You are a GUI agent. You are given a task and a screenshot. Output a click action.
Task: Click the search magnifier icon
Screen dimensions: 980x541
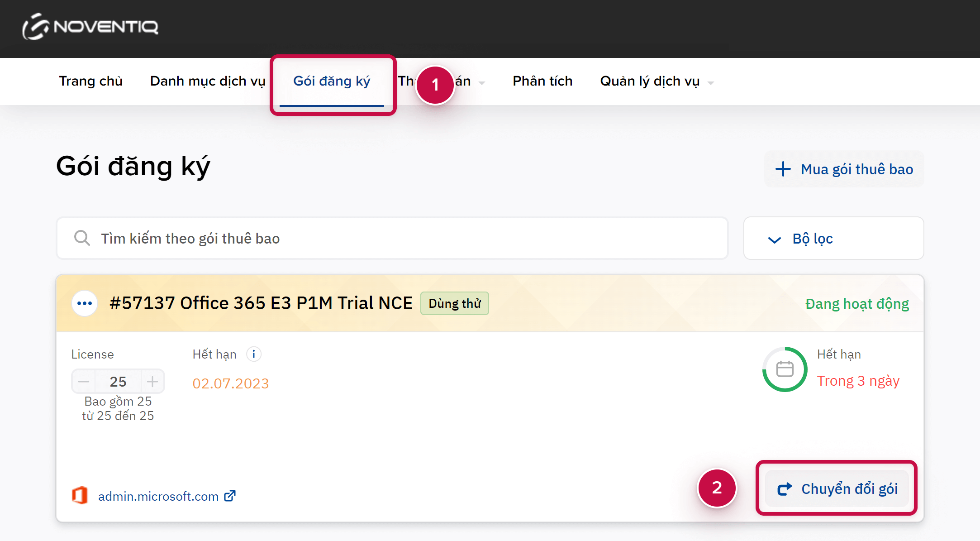click(82, 238)
